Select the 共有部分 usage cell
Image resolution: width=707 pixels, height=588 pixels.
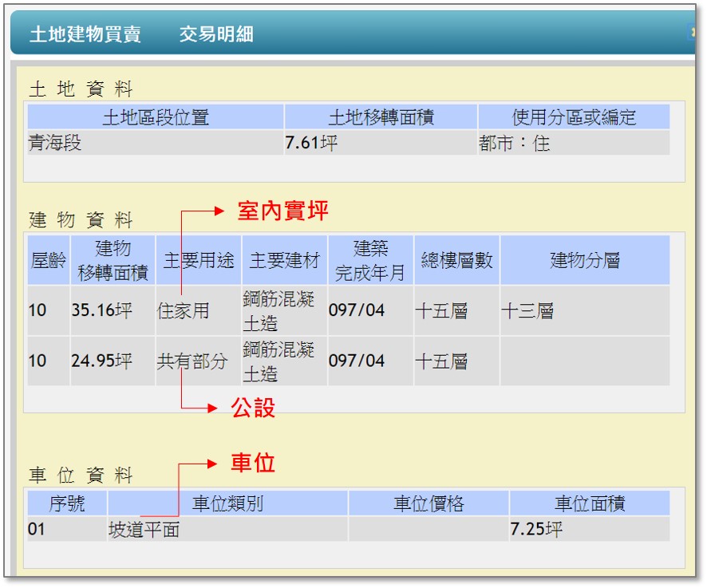[199, 361]
